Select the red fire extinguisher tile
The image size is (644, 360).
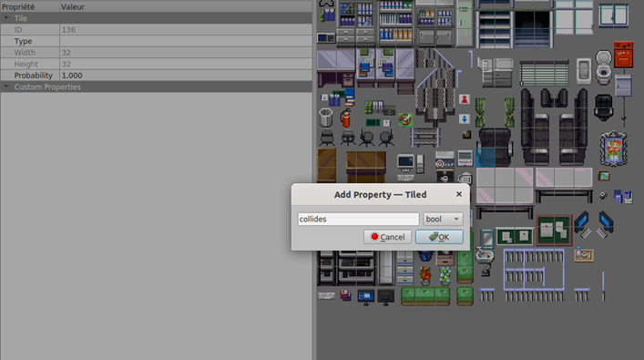coord(346,118)
